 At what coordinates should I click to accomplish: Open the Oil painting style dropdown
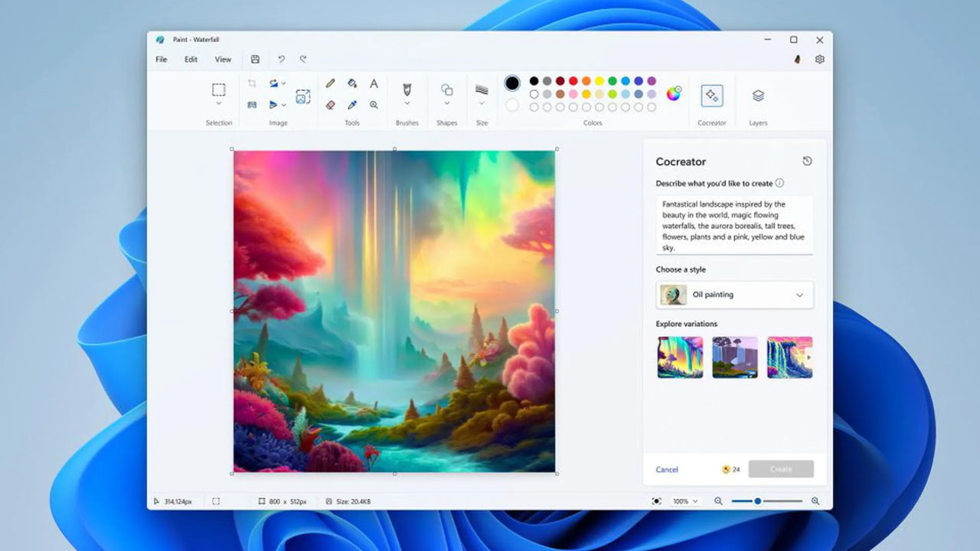(735, 295)
